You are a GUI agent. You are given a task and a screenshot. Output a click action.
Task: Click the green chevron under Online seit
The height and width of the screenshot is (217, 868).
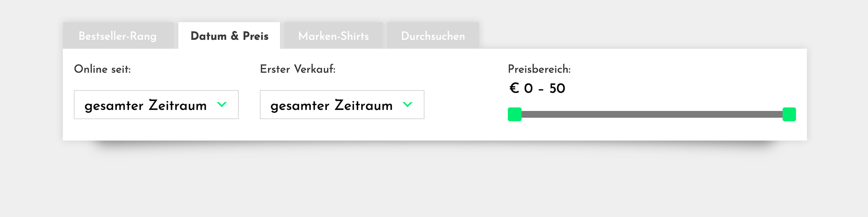[x=222, y=104]
